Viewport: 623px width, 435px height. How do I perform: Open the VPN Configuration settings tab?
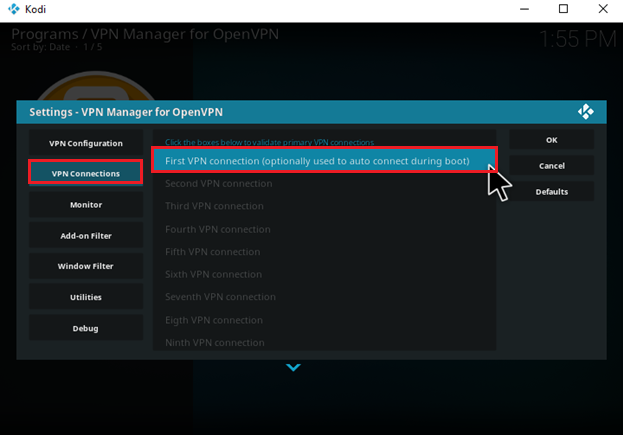pyautogui.click(x=86, y=143)
